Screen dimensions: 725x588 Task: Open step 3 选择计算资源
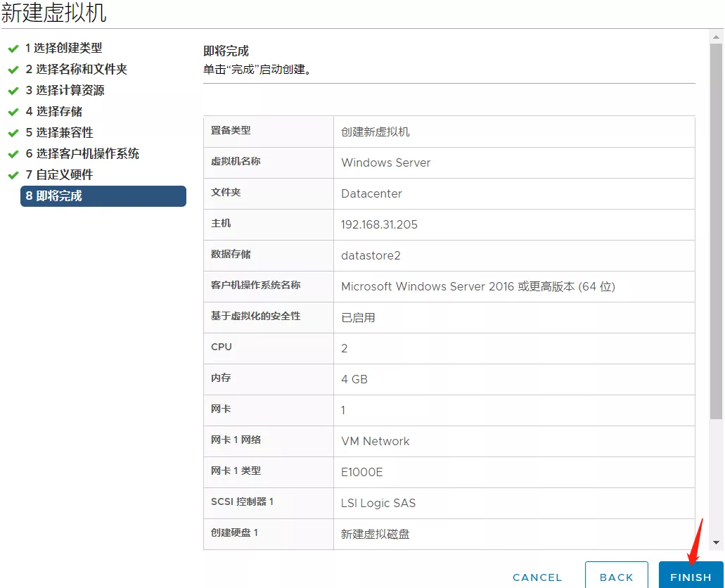point(65,91)
